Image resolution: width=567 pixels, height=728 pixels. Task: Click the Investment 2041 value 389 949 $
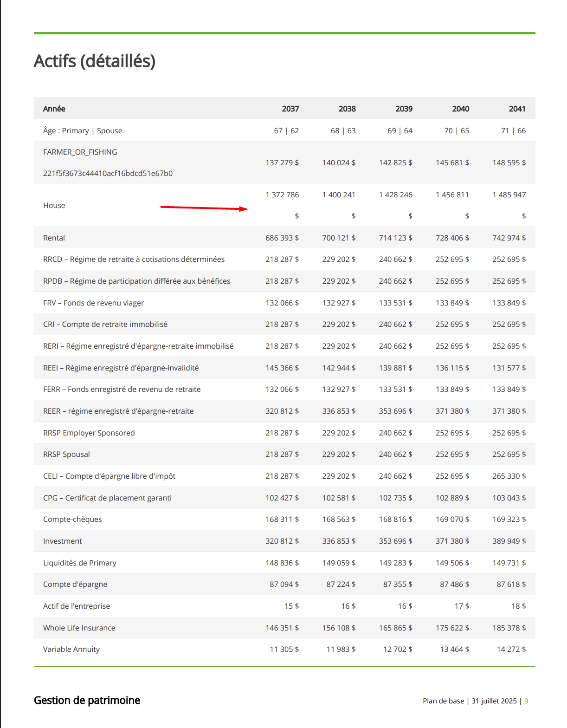tap(509, 541)
